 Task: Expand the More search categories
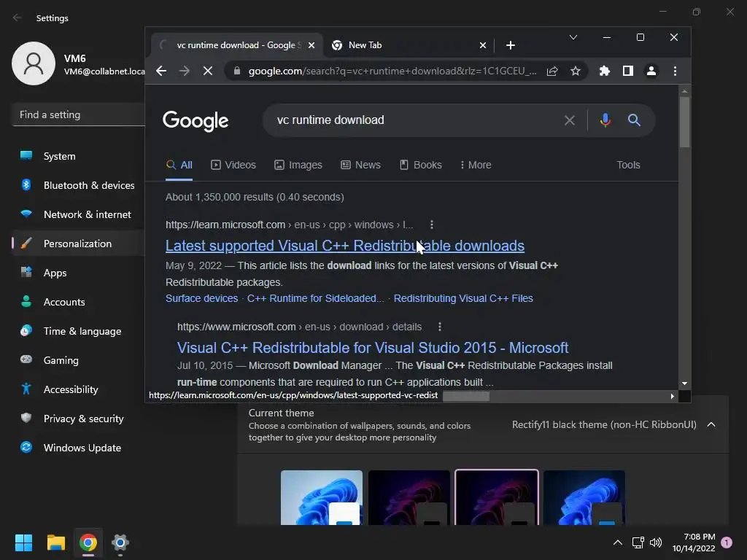476,165
